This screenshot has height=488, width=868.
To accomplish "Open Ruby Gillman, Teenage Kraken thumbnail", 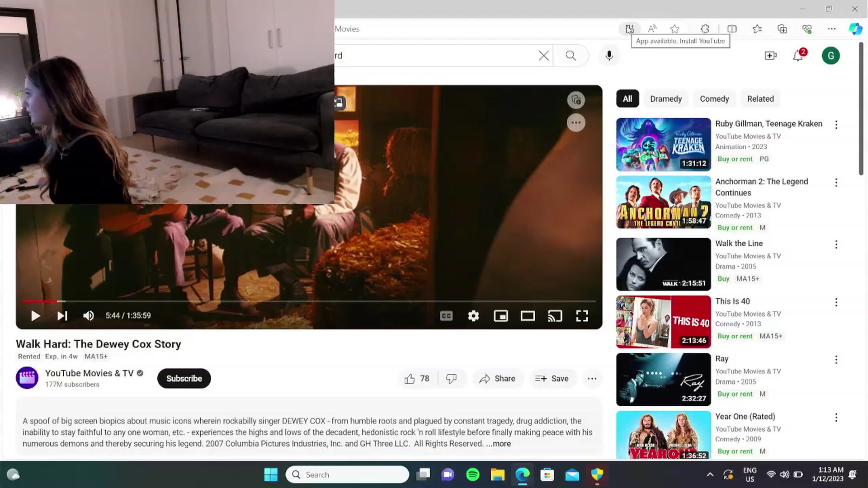I will 663,145.
